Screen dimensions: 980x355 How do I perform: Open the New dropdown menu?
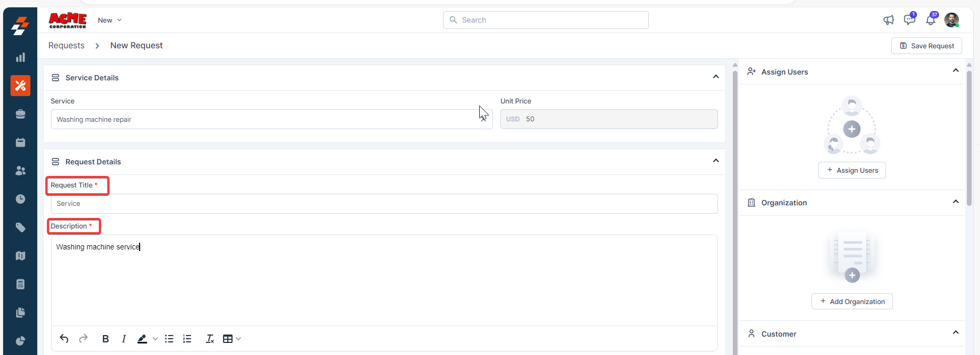110,20
